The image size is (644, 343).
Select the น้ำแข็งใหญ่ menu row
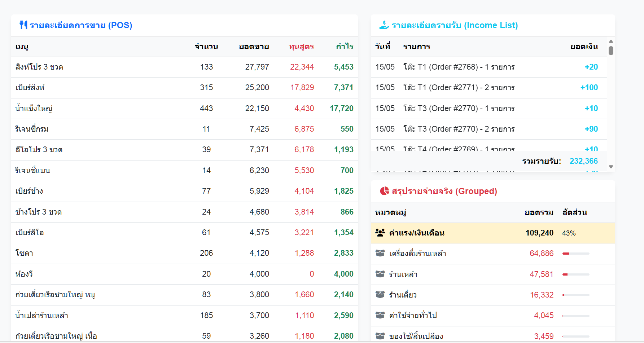(x=184, y=109)
